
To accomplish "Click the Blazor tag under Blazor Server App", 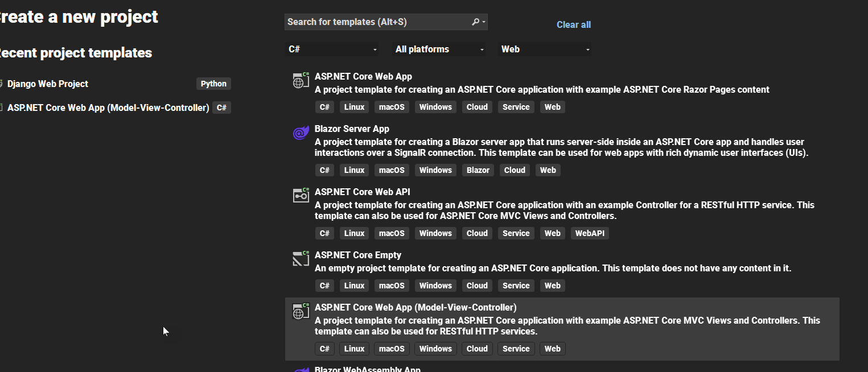I will point(478,170).
